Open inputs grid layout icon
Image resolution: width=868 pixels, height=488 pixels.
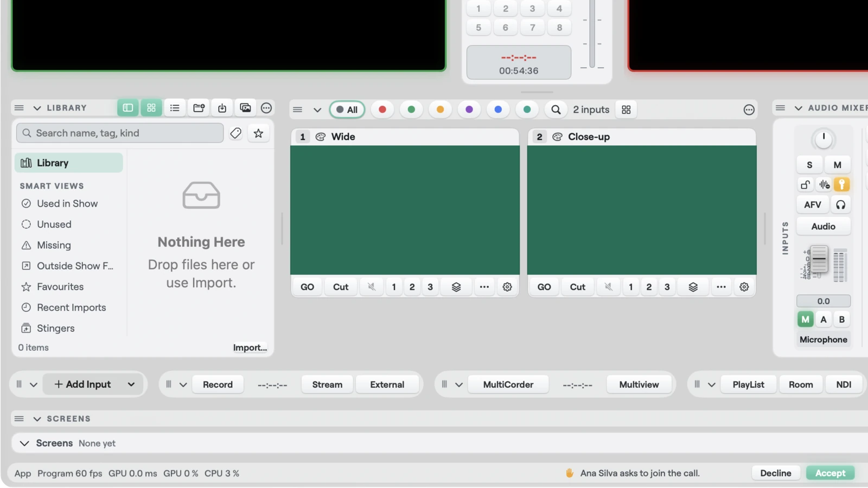pyautogui.click(x=626, y=110)
